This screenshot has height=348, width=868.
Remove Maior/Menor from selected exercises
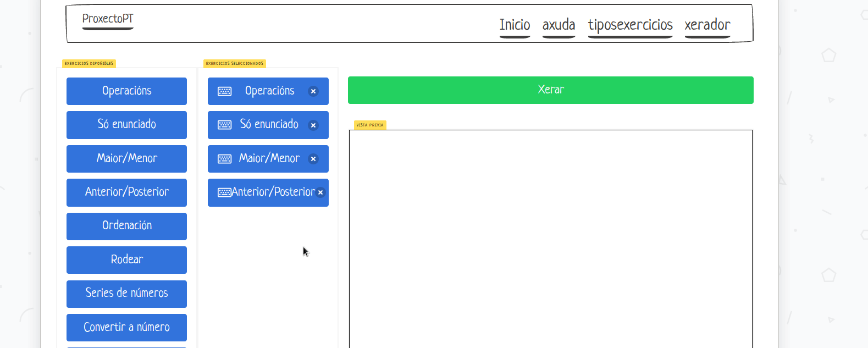[x=313, y=159]
